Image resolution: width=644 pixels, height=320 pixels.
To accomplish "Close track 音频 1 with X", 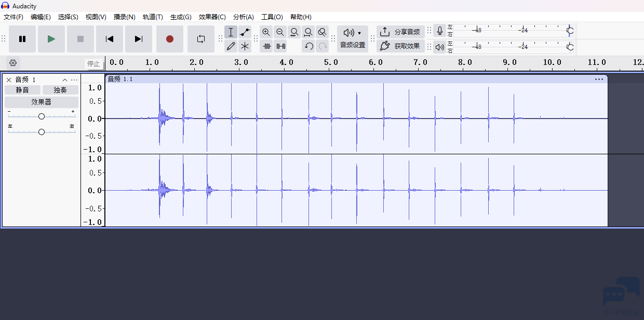I will (x=9, y=80).
